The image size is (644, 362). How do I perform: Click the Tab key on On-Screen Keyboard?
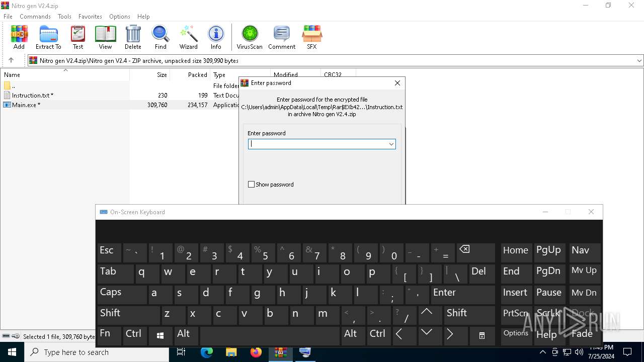point(115,273)
